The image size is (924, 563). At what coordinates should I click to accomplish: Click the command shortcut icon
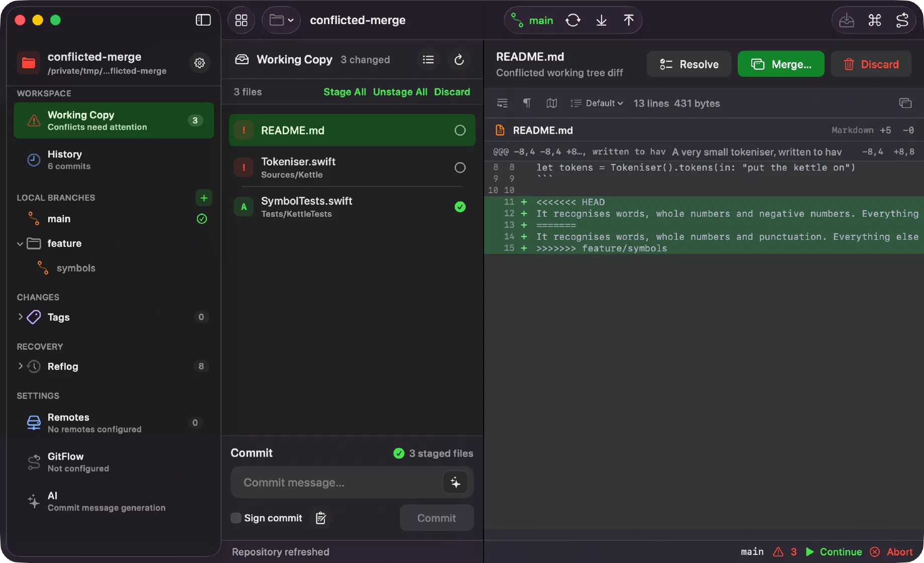(875, 21)
